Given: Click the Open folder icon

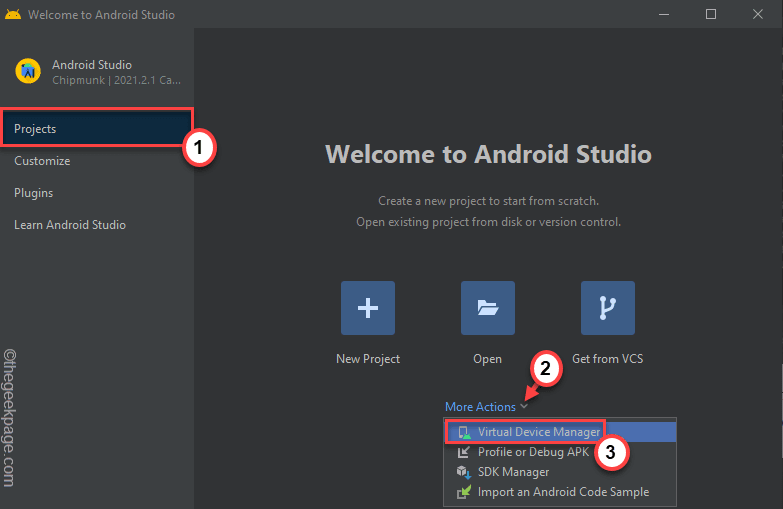Looking at the screenshot, I should click(x=487, y=308).
